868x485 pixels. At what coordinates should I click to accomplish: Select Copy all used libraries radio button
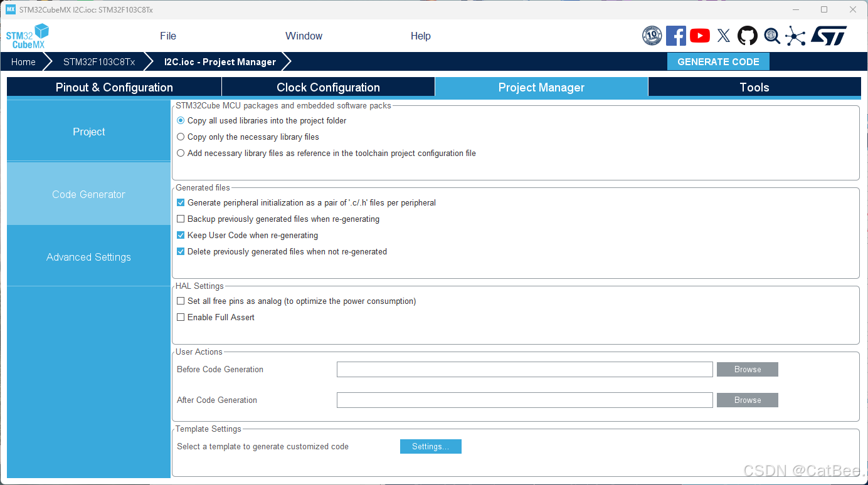pos(181,120)
